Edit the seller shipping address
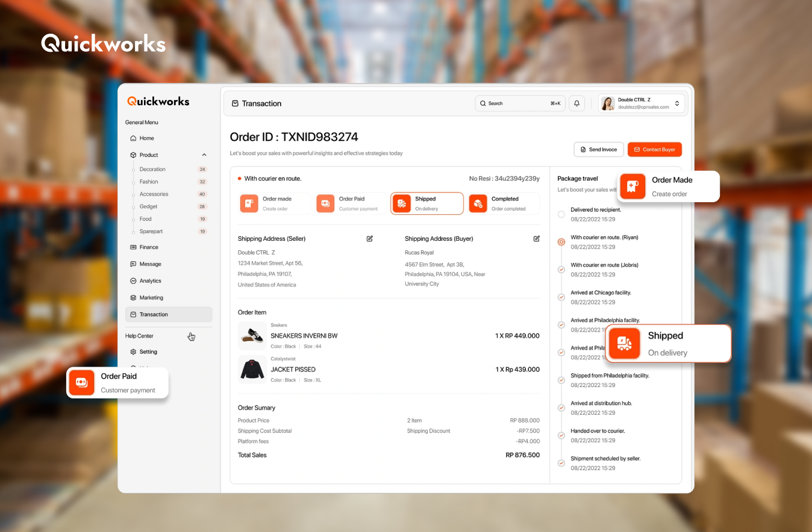 [369, 239]
